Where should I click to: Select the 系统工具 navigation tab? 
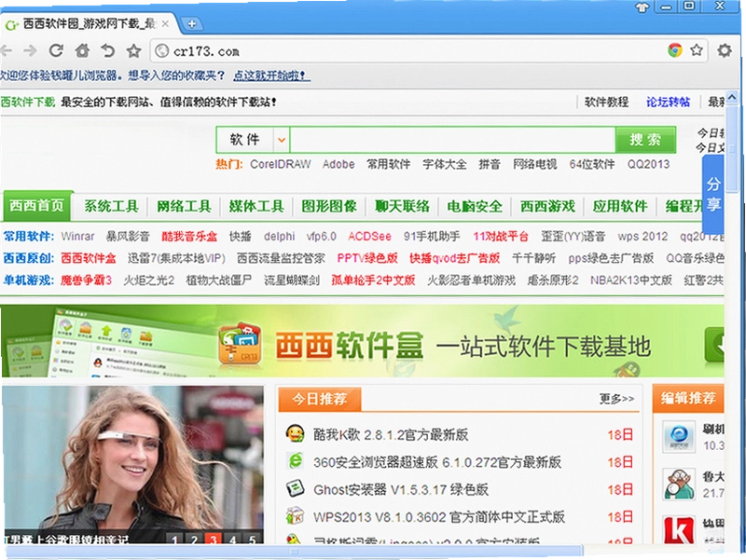[x=111, y=206]
